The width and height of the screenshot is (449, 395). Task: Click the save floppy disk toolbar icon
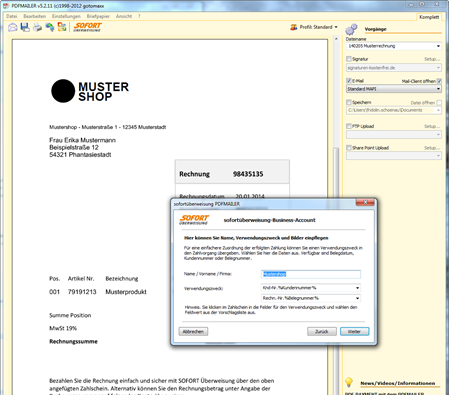click(x=25, y=27)
